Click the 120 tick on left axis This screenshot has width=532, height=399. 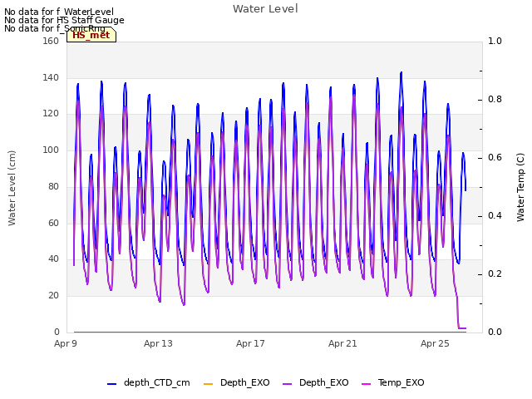click(x=51, y=114)
